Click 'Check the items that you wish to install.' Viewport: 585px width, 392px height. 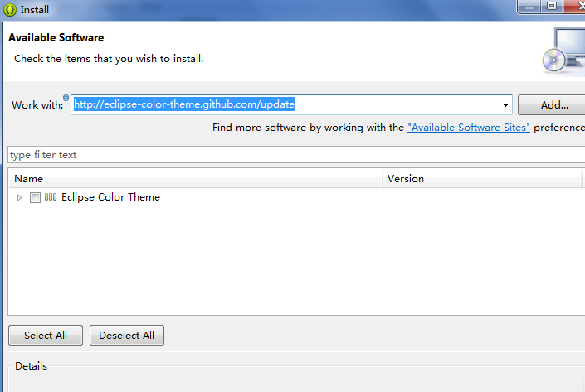tap(109, 59)
